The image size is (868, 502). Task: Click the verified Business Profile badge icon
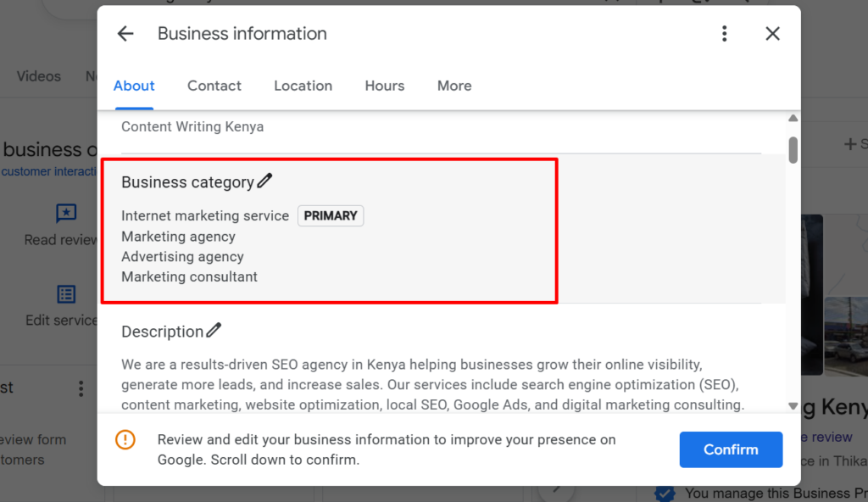665,493
